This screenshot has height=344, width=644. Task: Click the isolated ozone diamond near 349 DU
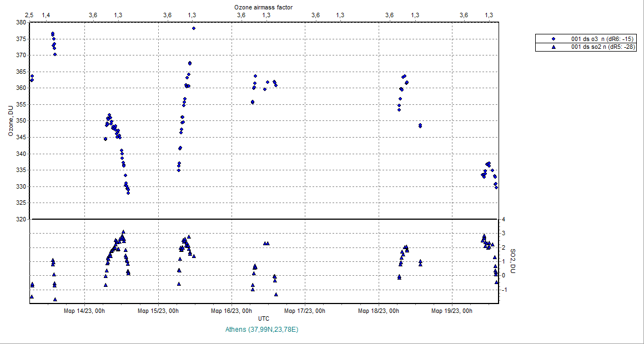click(420, 125)
